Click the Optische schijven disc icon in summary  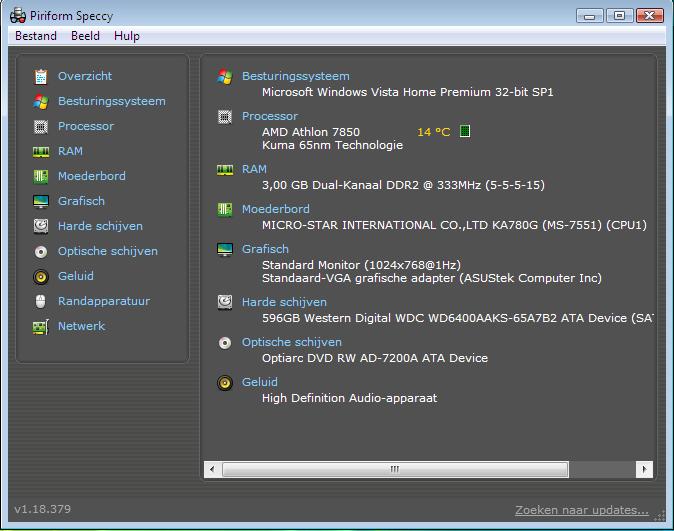point(225,343)
